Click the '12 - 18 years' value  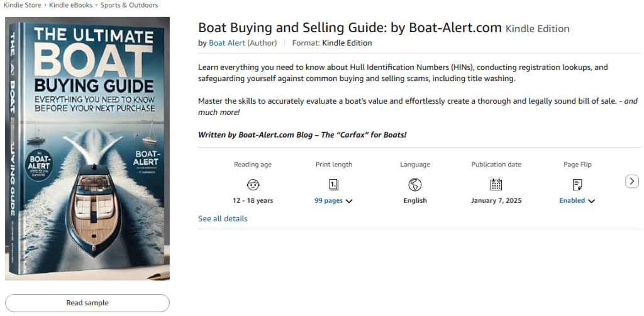253,200
